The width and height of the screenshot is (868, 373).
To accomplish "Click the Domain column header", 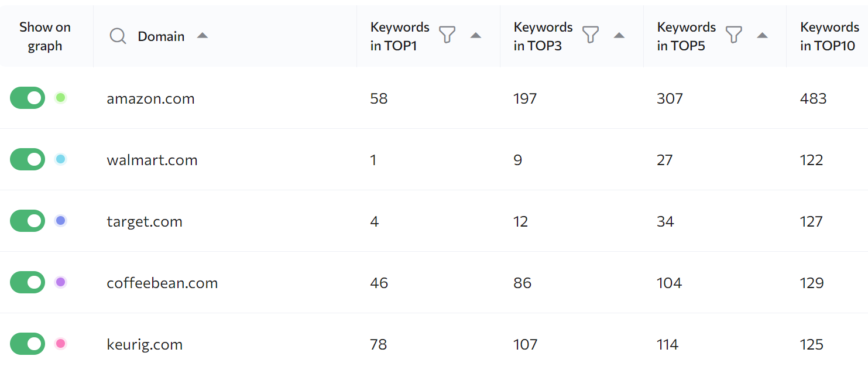I will (161, 36).
